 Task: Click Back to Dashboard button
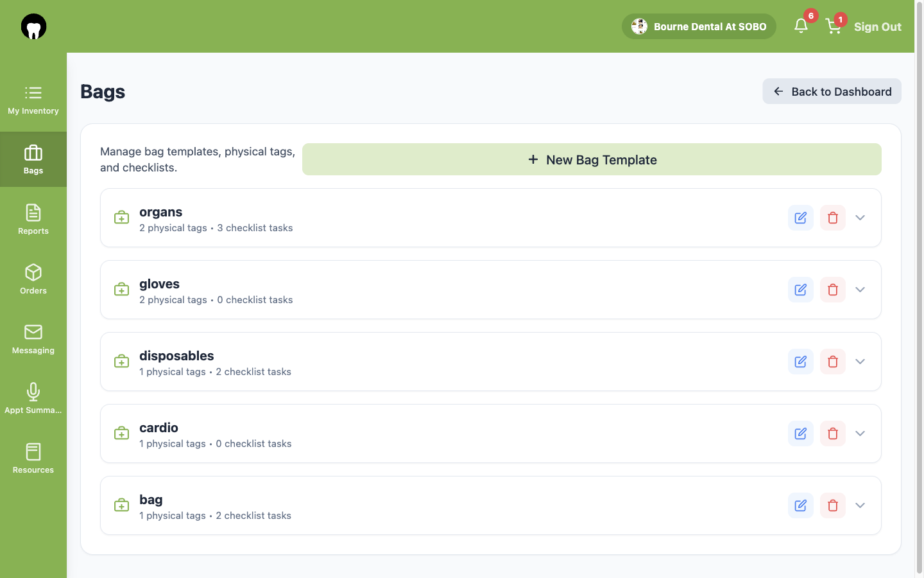[x=832, y=91]
